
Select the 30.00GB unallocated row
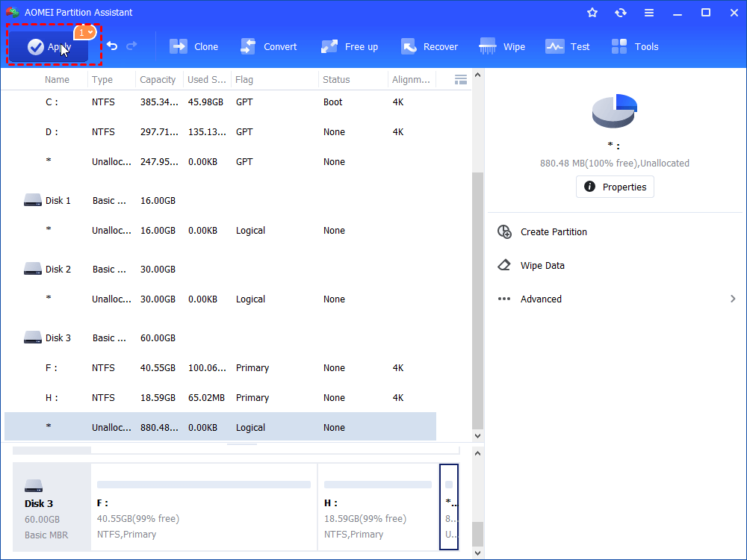(x=220, y=299)
